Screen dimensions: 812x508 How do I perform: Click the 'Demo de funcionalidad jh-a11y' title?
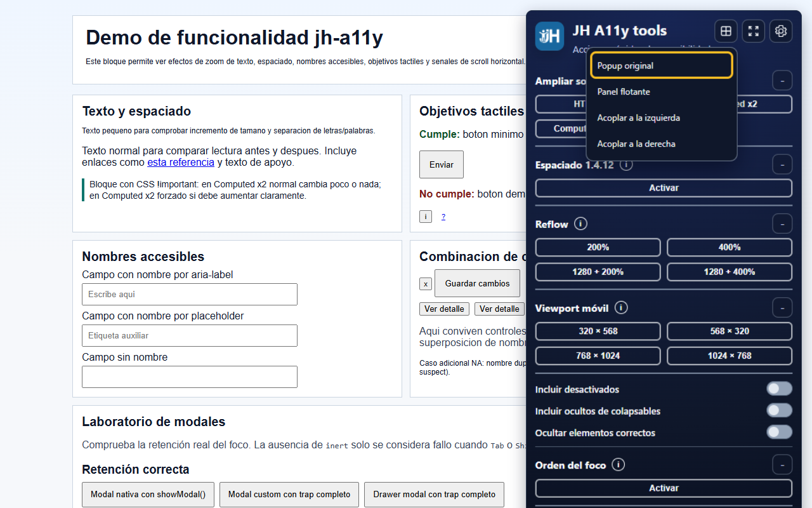(235, 38)
